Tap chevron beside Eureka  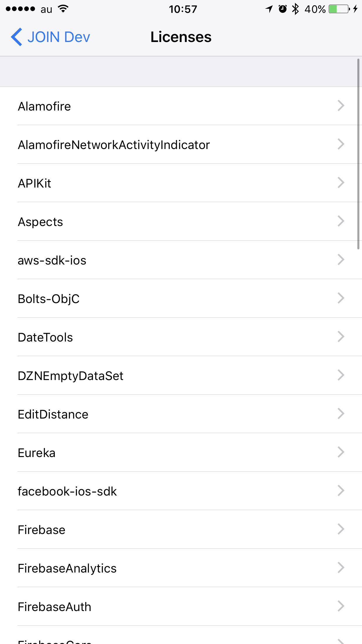pos(341,452)
